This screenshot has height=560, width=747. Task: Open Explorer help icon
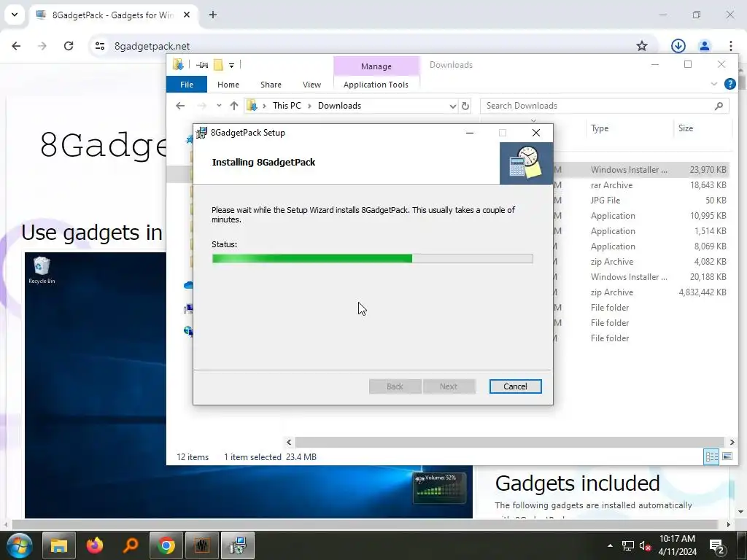click(x=729, y=84)
